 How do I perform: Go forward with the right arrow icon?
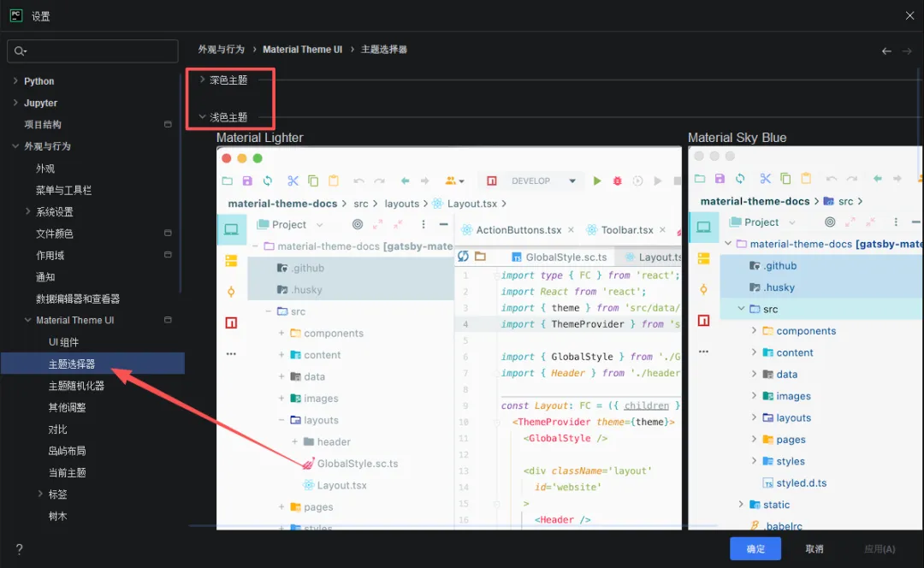tap(907, 51)
